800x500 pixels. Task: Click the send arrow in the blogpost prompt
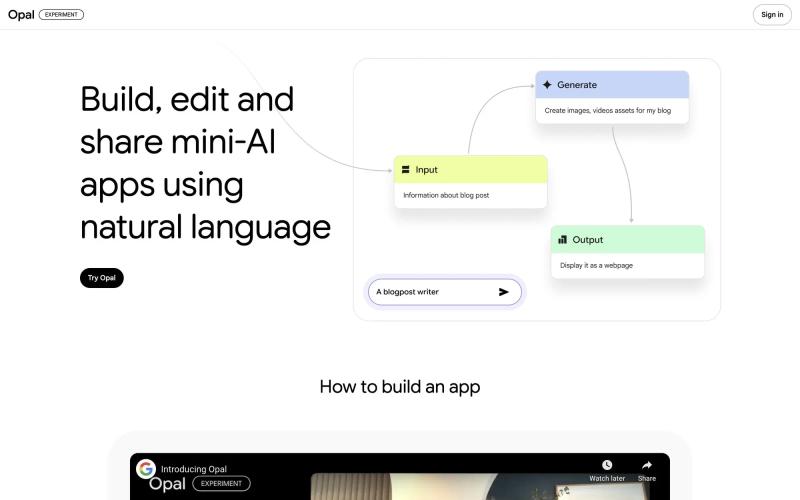coord(504,292)
